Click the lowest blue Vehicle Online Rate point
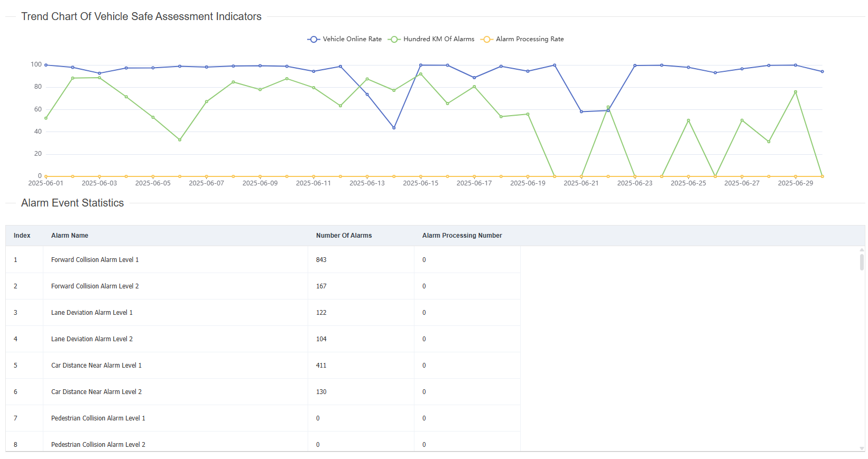 [394, 128]
